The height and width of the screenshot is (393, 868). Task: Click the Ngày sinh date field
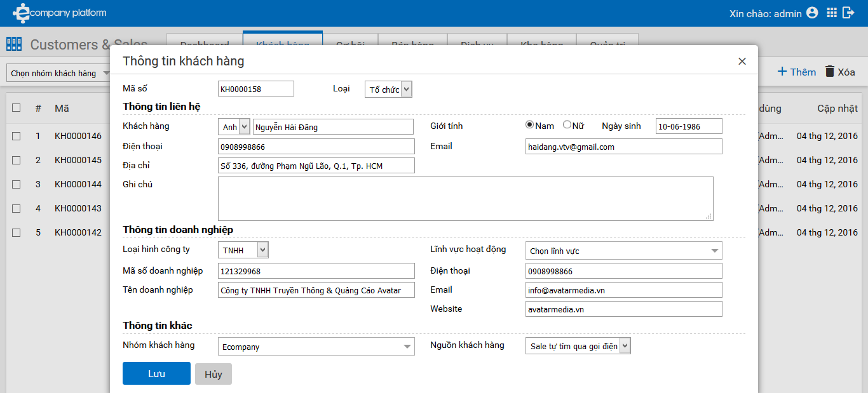(689, 126)
